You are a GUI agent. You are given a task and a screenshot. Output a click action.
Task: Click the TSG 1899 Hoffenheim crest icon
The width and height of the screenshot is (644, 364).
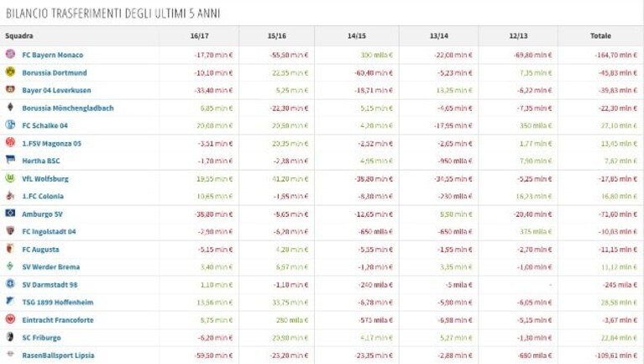click(x=10, y=302)
